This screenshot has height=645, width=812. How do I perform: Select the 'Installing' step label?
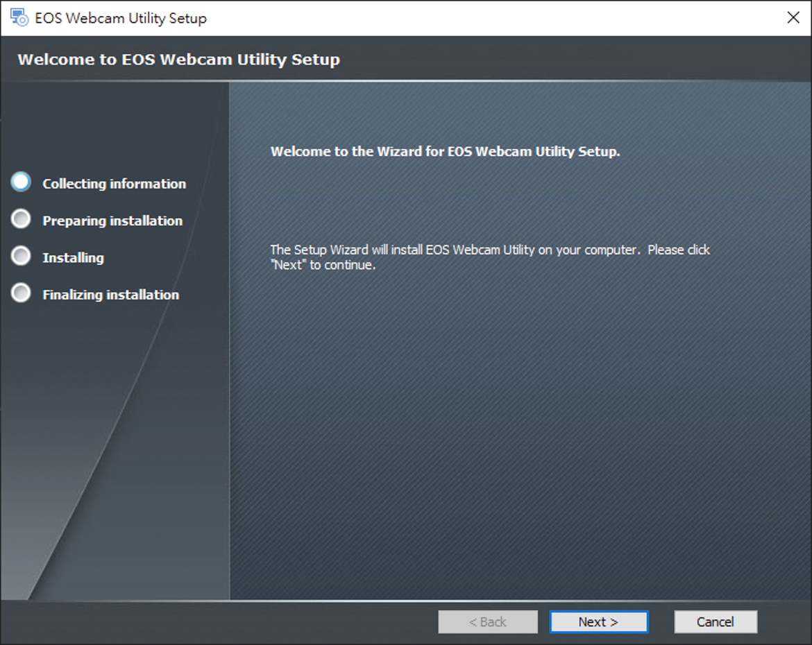pos(73,258)
